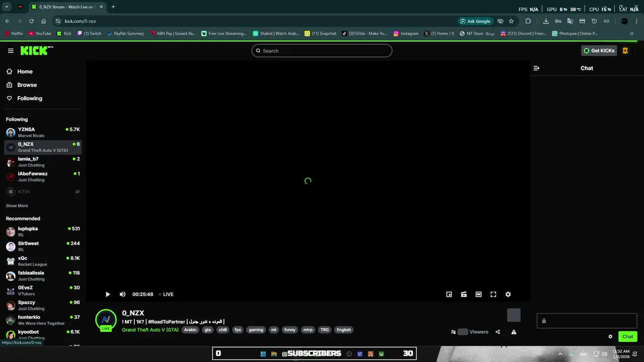Open the Photopea bookmark
Screen dimensions: 644x362
(x=575, y=34)
